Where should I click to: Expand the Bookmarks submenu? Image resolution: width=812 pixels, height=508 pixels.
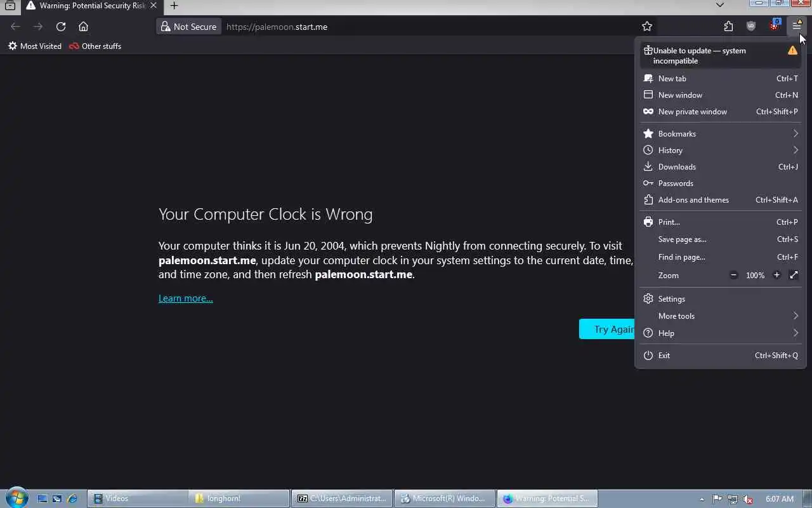[721, 134]
